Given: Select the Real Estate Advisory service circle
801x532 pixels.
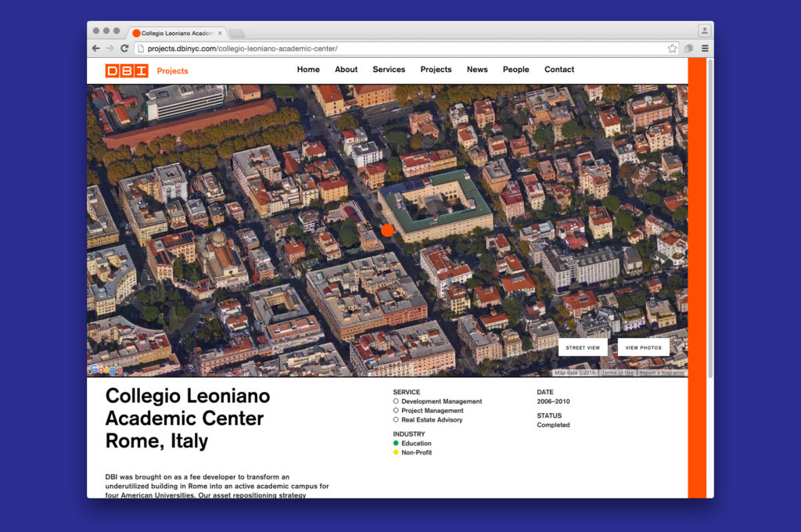Looking at the screenshot, I should (396, 420).
